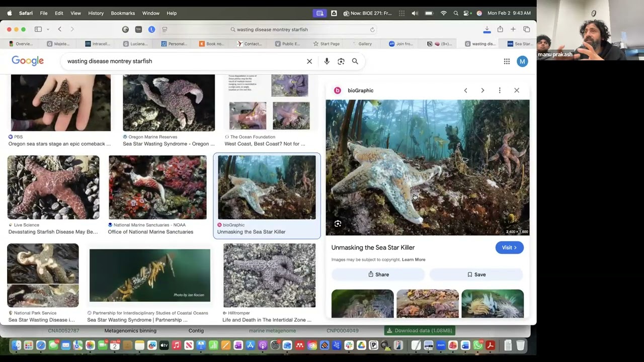The height and width of the screenshot is (362, 644).
Task: Open the View menu
Action: point(75,13)
